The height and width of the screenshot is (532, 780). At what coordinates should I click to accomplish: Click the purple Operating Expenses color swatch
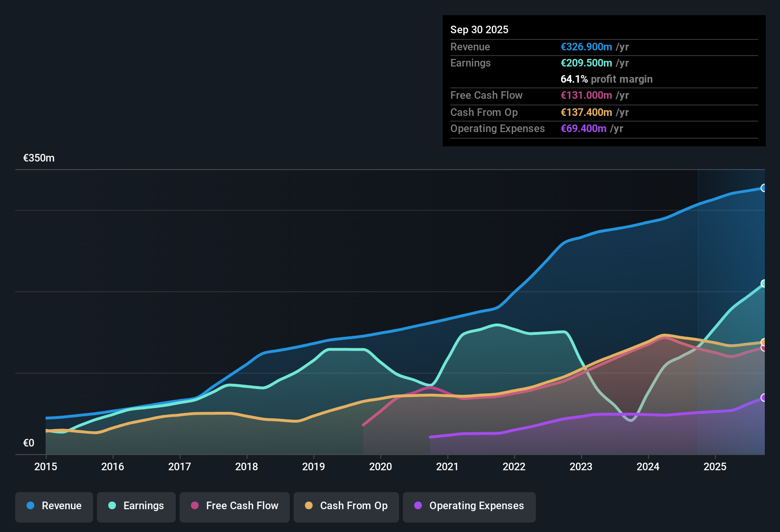click(x=418, y=506)
